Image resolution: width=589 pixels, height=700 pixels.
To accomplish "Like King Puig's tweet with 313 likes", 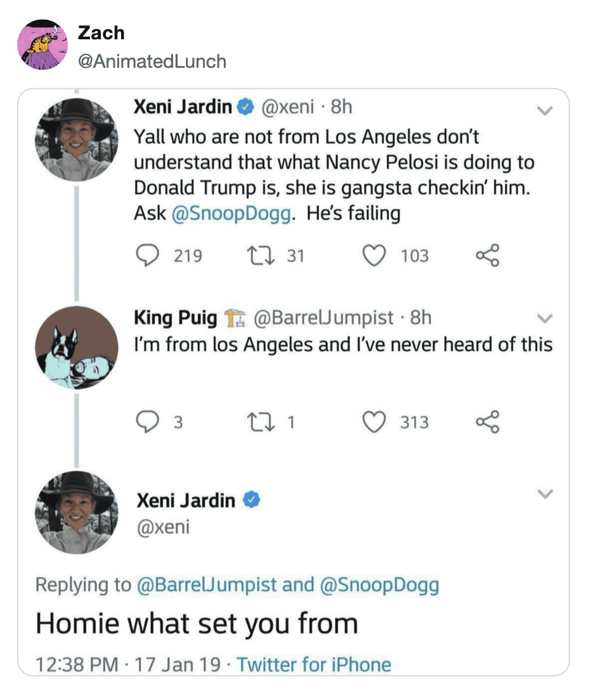I will [x=374, y=422].
